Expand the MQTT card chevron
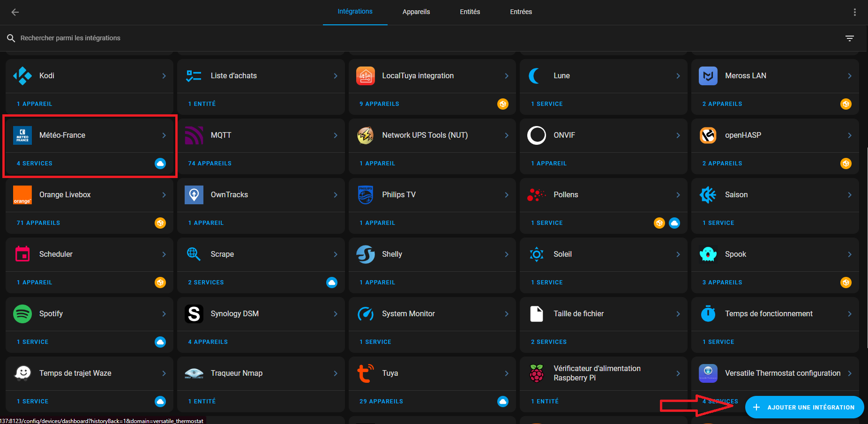868x424 pixels. pyautogui.click(x=336, y=135)
